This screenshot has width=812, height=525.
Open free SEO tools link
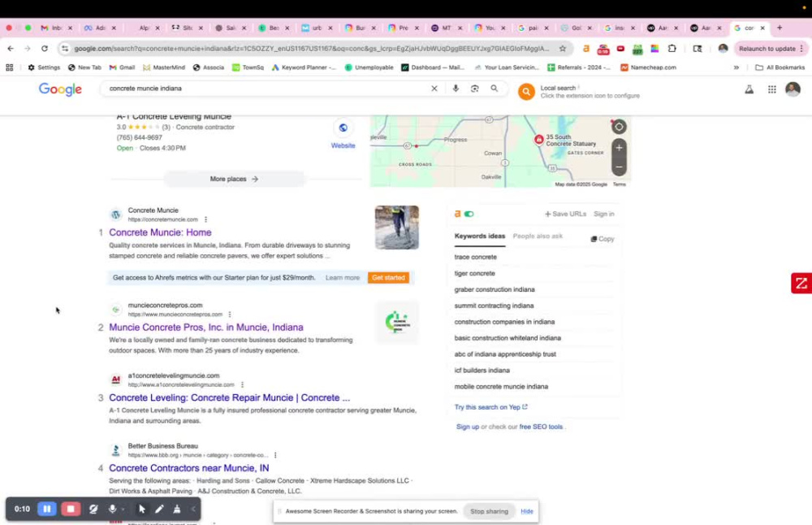click(541, 427)
